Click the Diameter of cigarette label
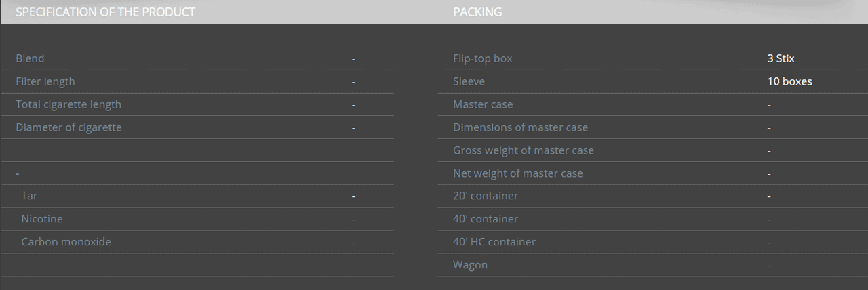 tap(68, 127)
